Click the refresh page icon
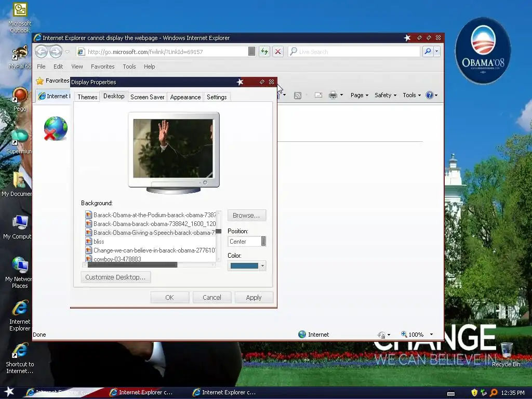 [x=264, y=51]
